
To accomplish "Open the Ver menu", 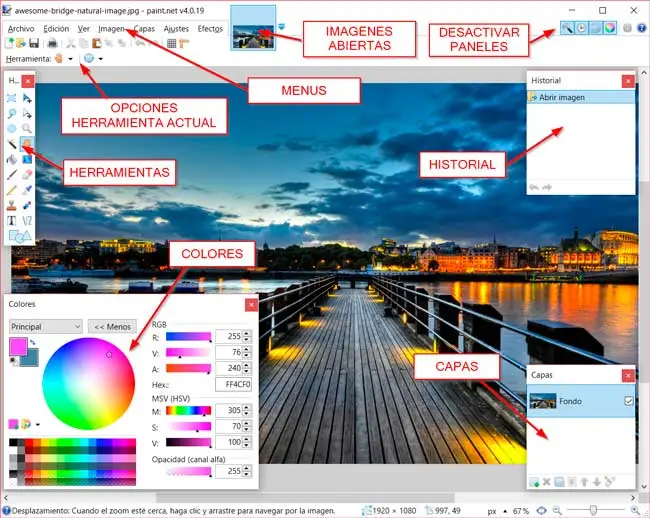I will click(83, 29).
